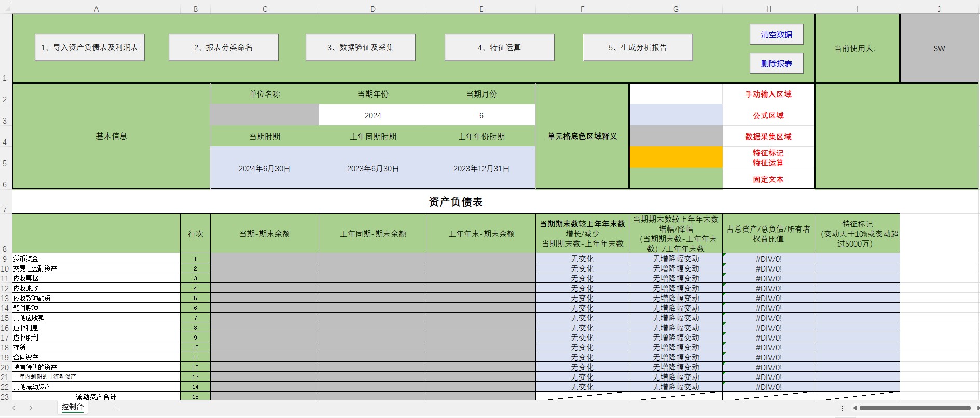Select the 预付款项 row label
Image resolution: width=980 pixels, height=418 pixels.
coord(96,308)
